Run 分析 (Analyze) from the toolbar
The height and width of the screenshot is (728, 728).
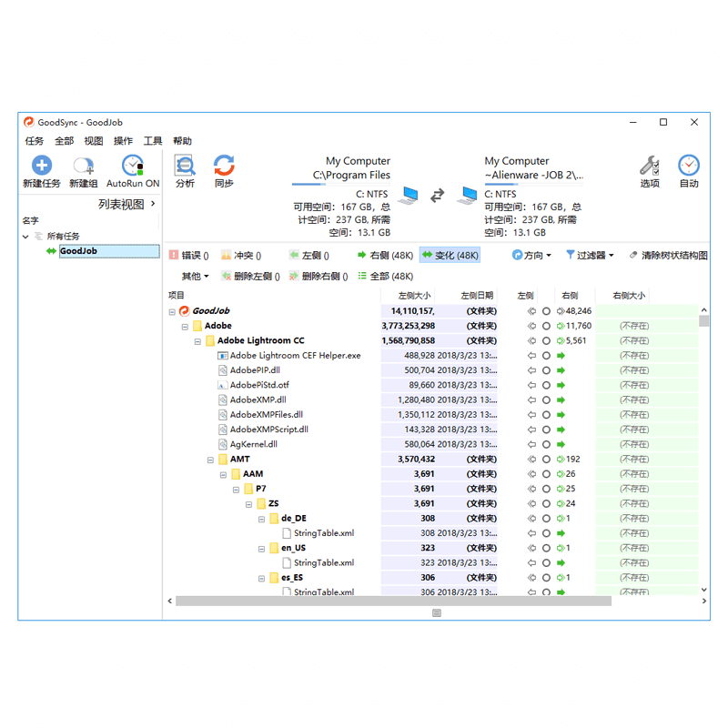pos(185,166)
